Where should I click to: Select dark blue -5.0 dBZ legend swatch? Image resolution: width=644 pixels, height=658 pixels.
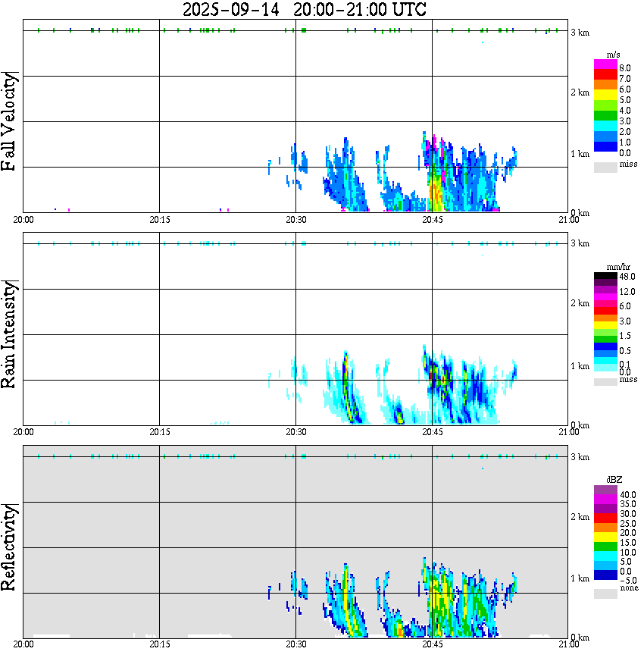[x=605, y=575]
